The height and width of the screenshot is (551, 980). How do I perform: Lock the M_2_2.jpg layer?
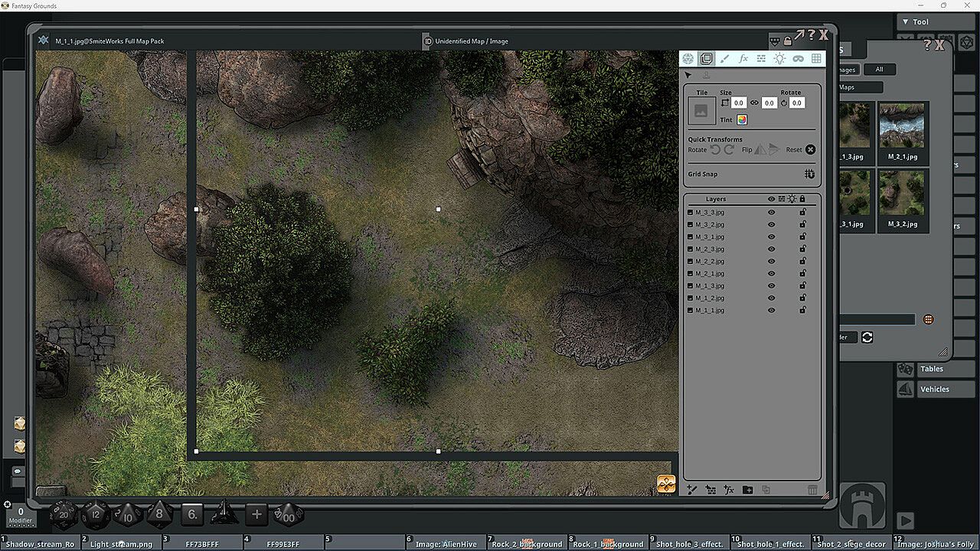pyautogui.click(x=802, y=262)
